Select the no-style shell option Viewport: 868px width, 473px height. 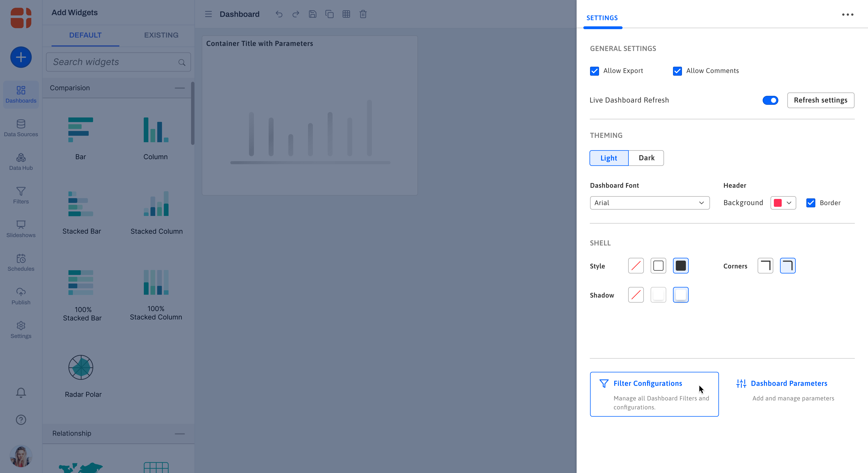(x=636, y=266)
